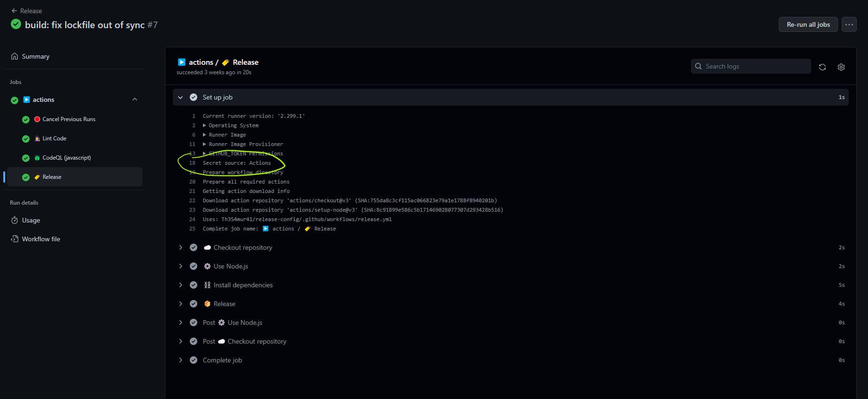Click the green check next to Lint Code
The image size is (868, 399).
(x=26, y=139)
